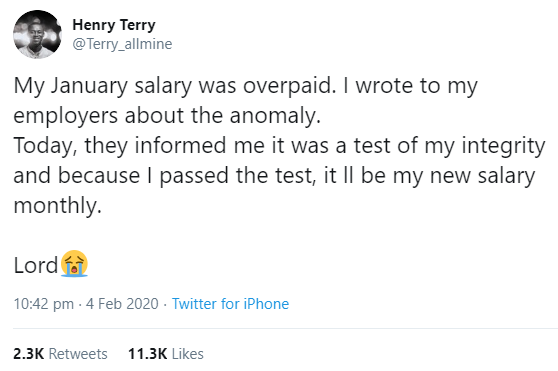Click the word Lord in tweet
The image size is (558, 371).
point(35,265)
